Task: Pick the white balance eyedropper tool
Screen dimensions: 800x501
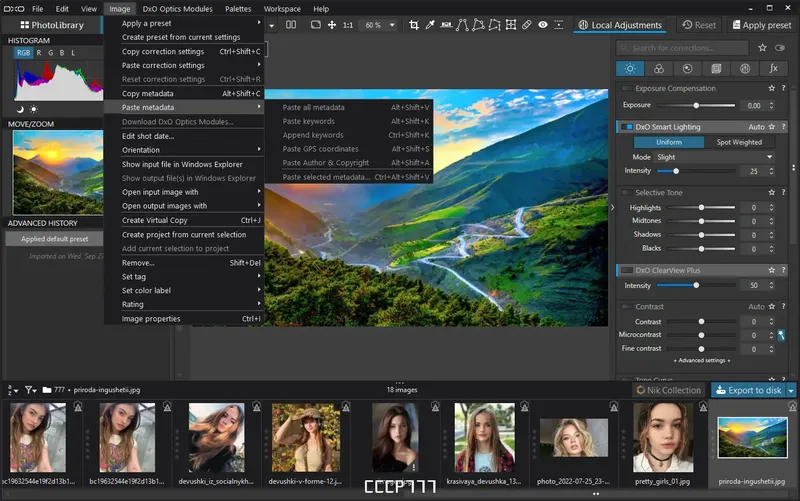Action: pyautogui.click(x=428, y=25)
